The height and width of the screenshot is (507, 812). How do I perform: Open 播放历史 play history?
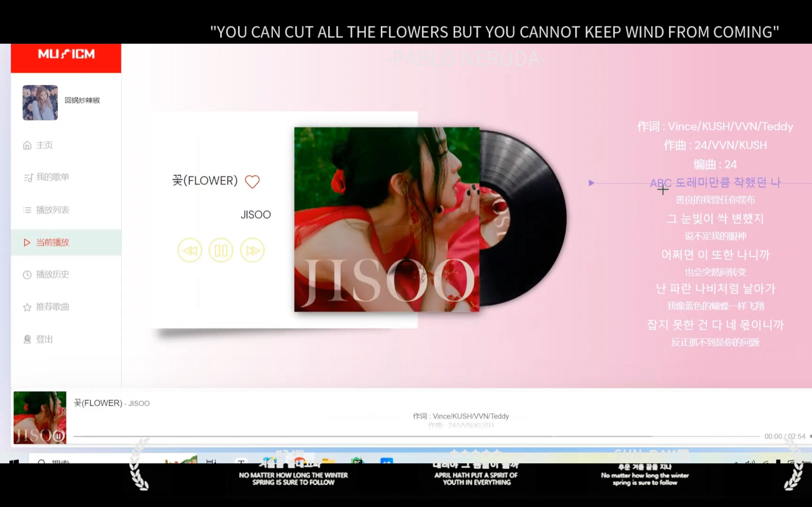(x=46, y=275)
